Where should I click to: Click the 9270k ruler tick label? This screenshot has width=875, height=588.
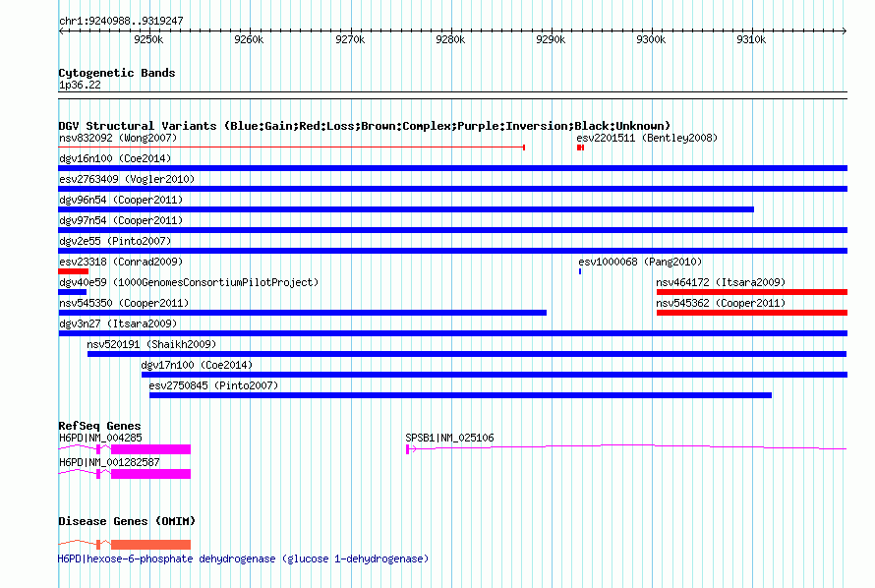[350, 39]
